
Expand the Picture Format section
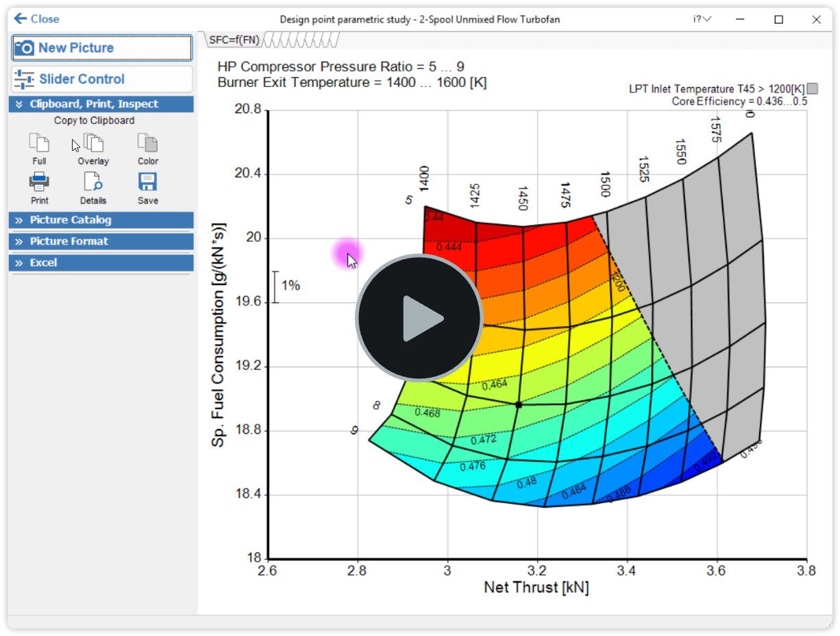pyautogui.click(x=101, y=241)
